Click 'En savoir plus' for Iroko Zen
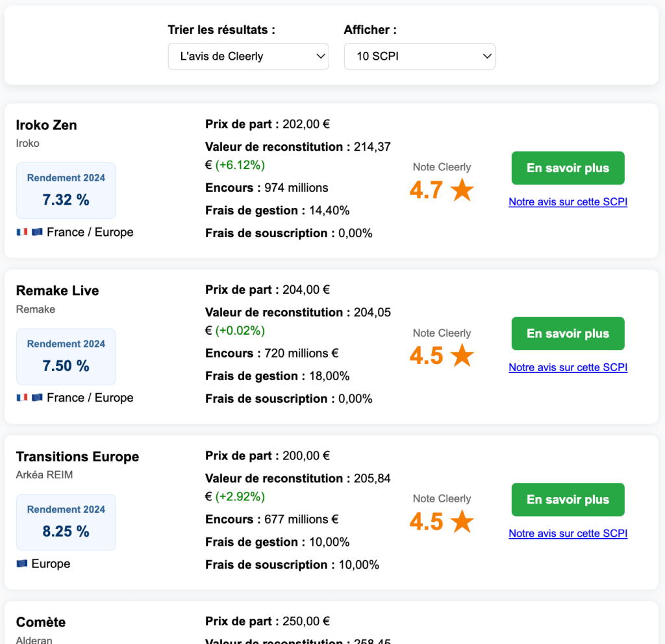Viewport: 665px width, 644px height. (568, 168)
